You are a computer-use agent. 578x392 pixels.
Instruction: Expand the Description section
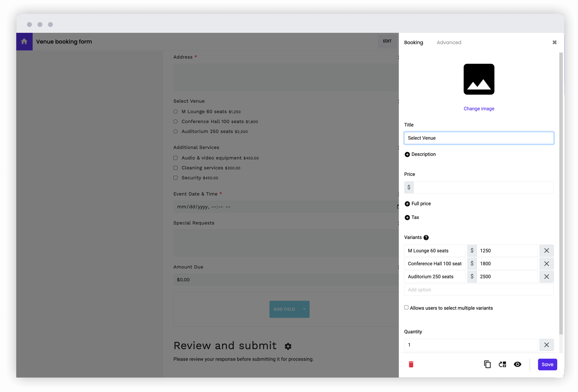tap(407, 154)
